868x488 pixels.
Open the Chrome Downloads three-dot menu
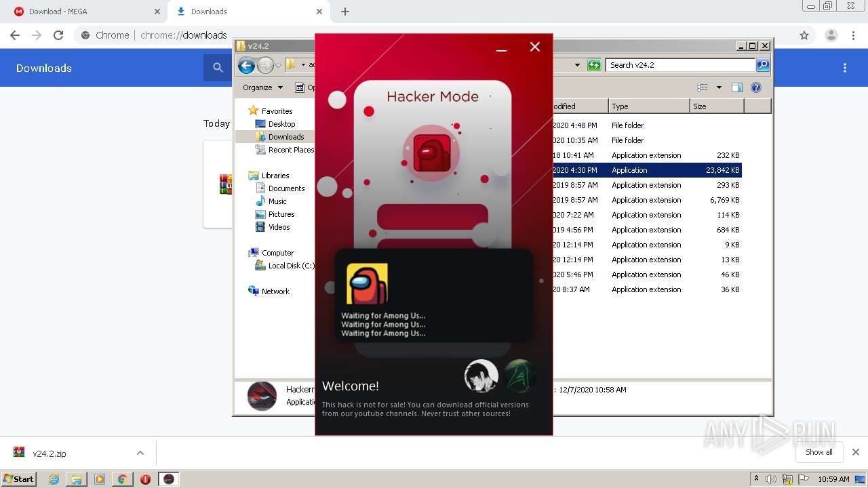(845, 68)
